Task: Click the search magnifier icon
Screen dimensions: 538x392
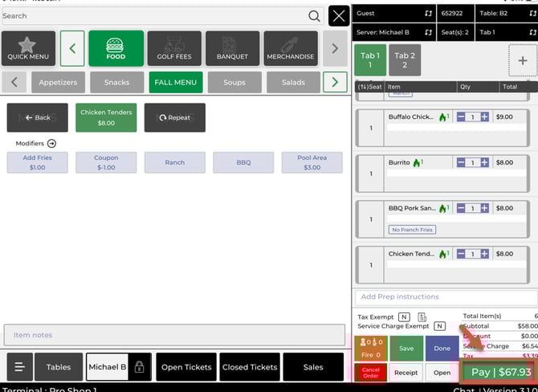Action: (x=314, y=15)
